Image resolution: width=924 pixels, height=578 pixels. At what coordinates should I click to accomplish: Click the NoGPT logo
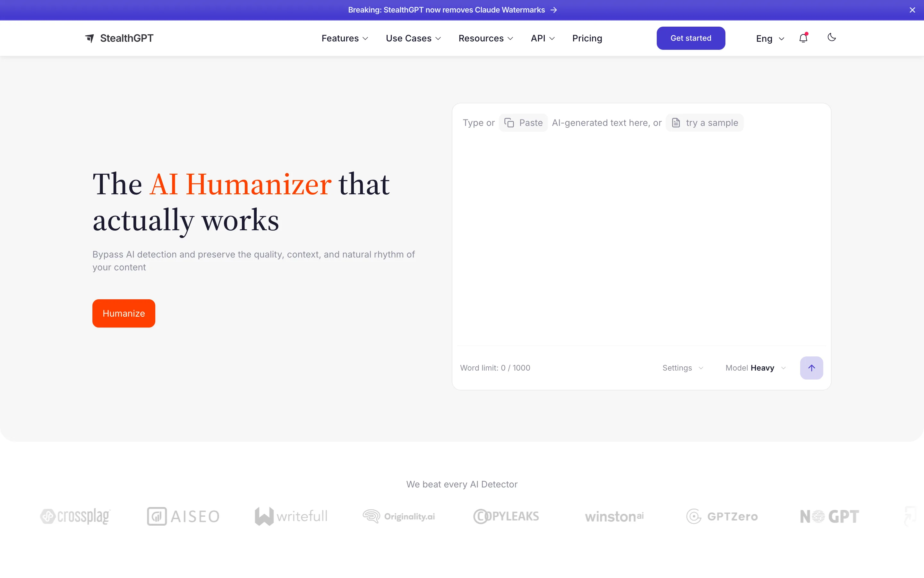(829, 516)
